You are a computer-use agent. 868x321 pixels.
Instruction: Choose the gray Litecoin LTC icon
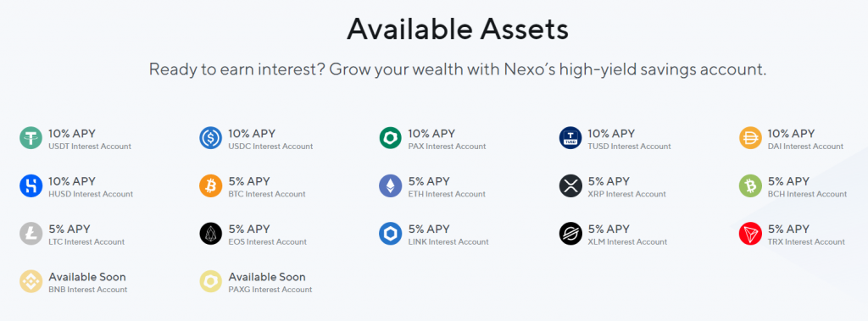[31, 234]
